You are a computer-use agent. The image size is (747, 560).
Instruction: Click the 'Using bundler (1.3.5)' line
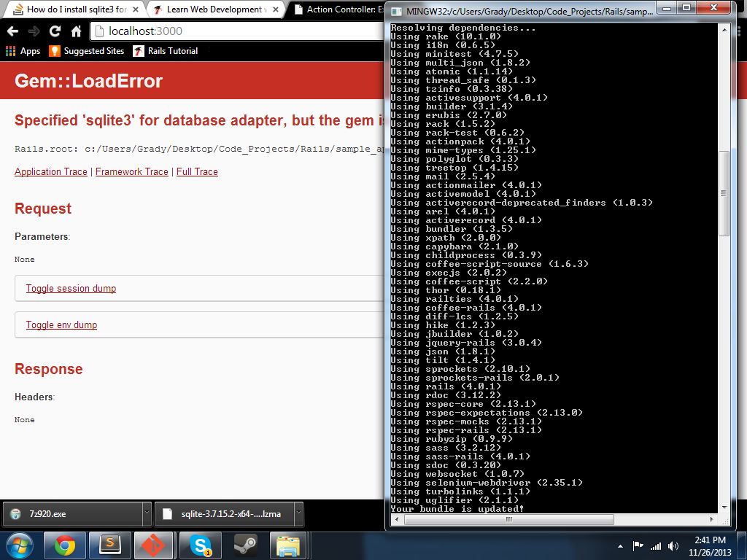click(452, 229)
